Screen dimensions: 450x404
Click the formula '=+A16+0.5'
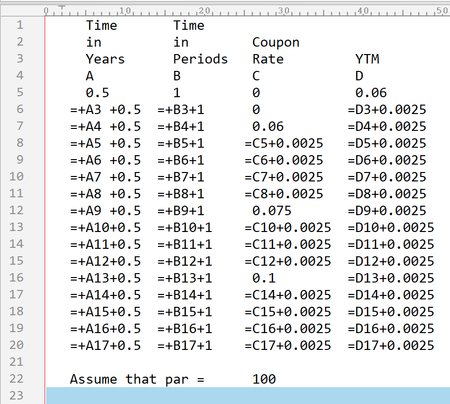105,329
